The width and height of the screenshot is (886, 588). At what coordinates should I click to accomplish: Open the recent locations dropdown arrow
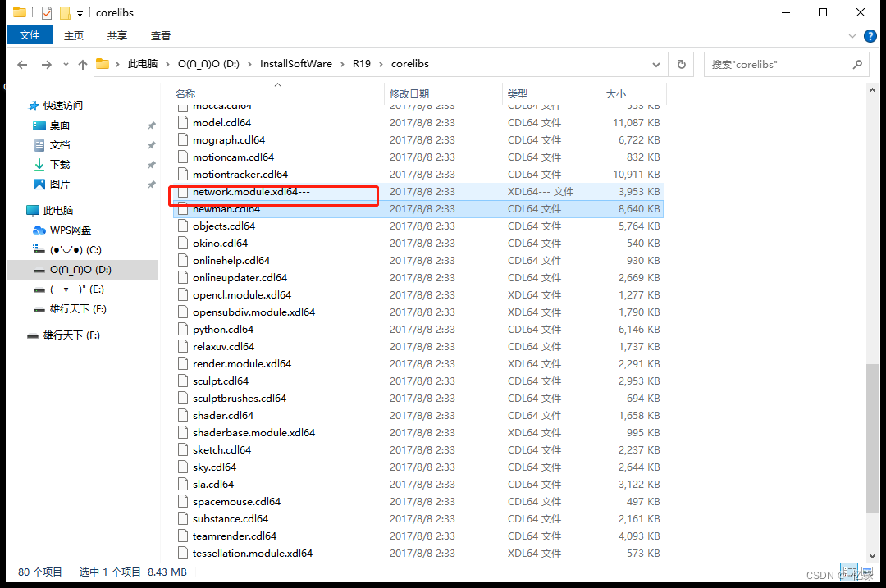coord(66,65)
